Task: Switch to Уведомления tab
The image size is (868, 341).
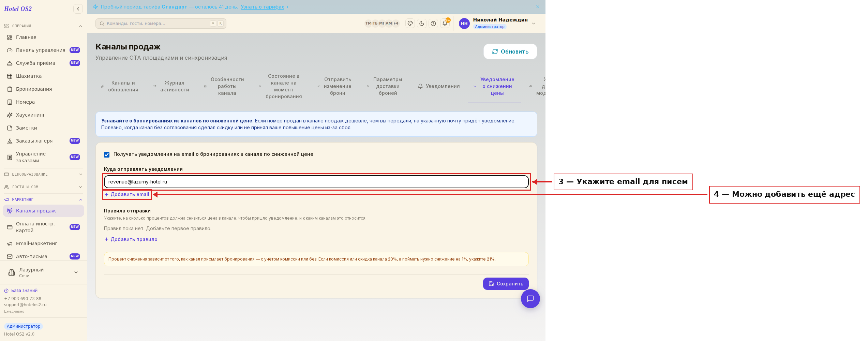Action: (x=439, y=86)
